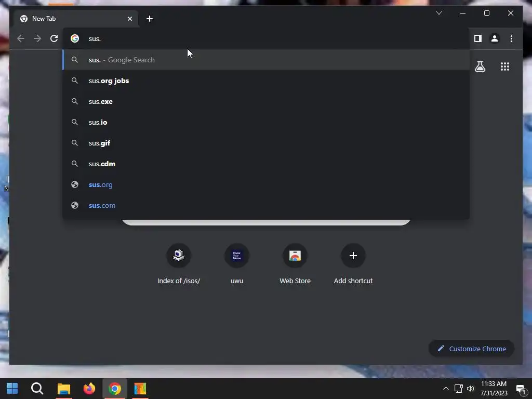Maximize the Chrome window

click(486, 13)
